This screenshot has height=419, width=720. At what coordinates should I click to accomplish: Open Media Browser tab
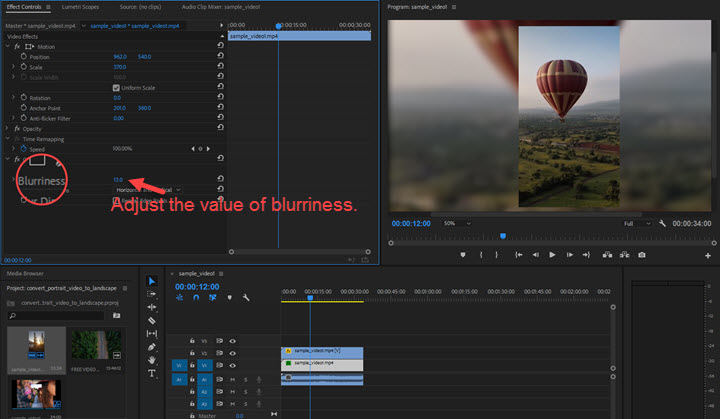click(x=25, y=273)
